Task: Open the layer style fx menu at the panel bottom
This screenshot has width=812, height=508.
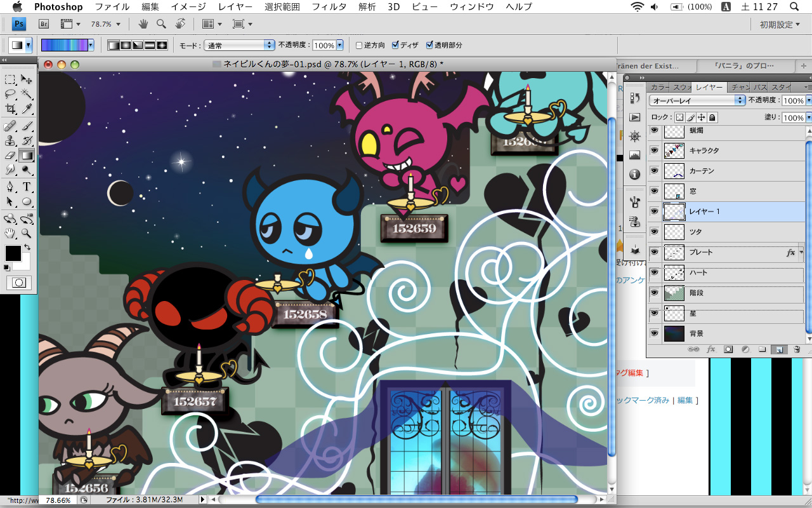Action: coord(711,349)
